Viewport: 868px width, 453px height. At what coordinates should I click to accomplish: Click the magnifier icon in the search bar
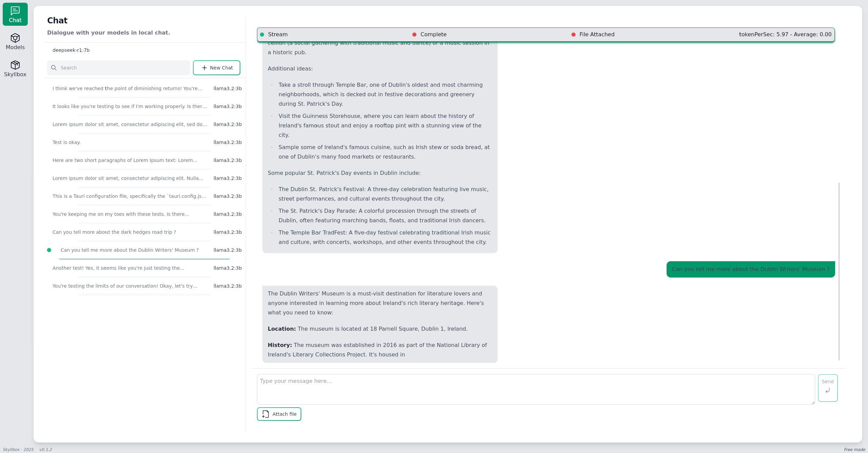click(54, 68)
